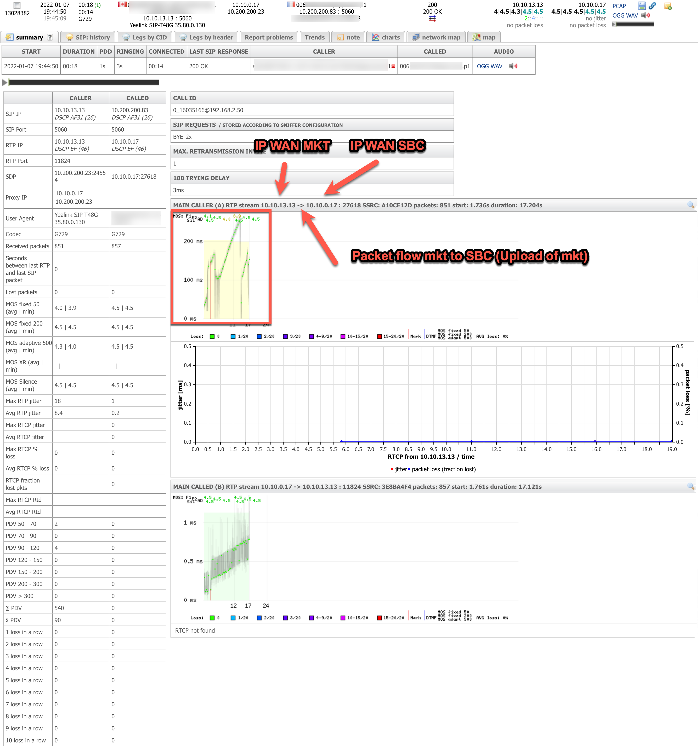Image resolution: width=700 pixels, height=750 pixels.
Task: Click the called SIP IP 10.200.200.83 cell
Action: click(x=138, y=114)
